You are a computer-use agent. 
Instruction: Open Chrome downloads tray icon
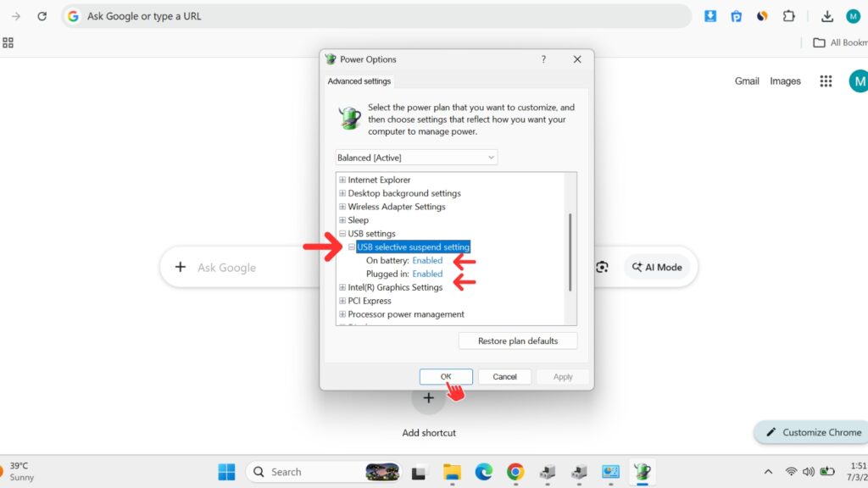[x=827, y=16]
